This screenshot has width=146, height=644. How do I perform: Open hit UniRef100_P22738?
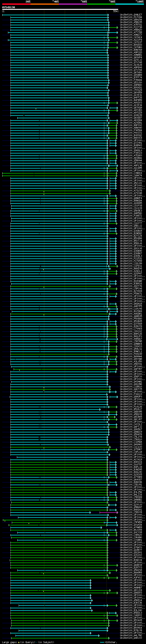coord(131,27)
